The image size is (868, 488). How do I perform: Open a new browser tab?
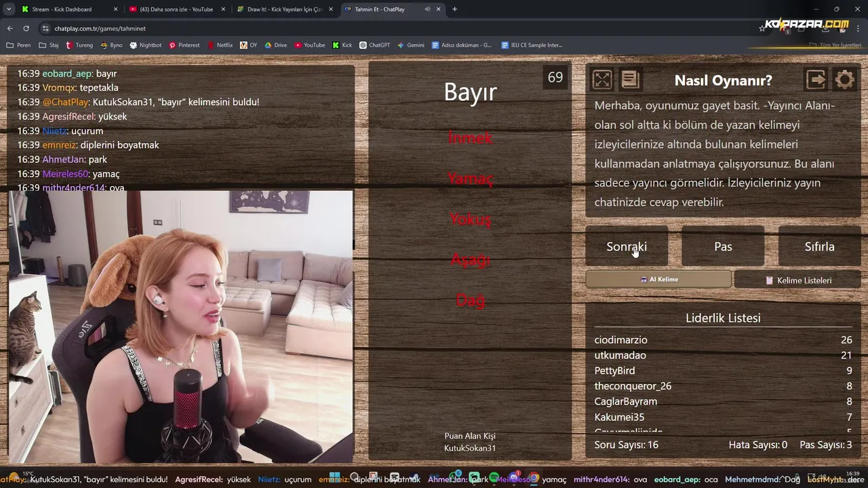click(x=454, y=9)
